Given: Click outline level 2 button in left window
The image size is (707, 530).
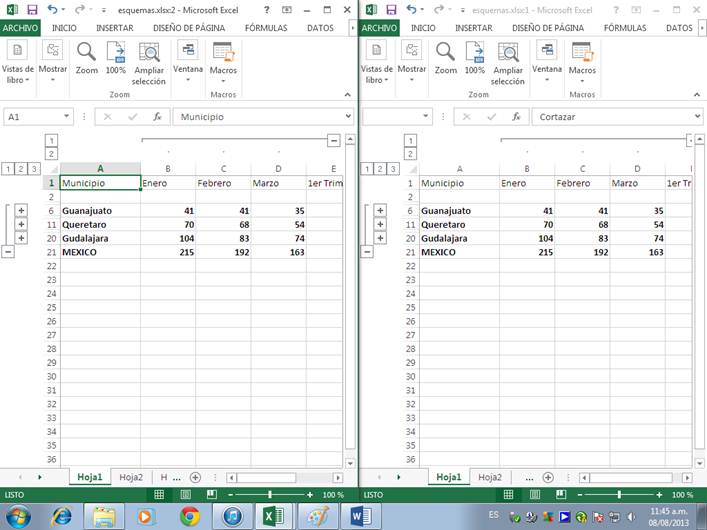Looking at the screenshot, I should (x=21, y=168).
